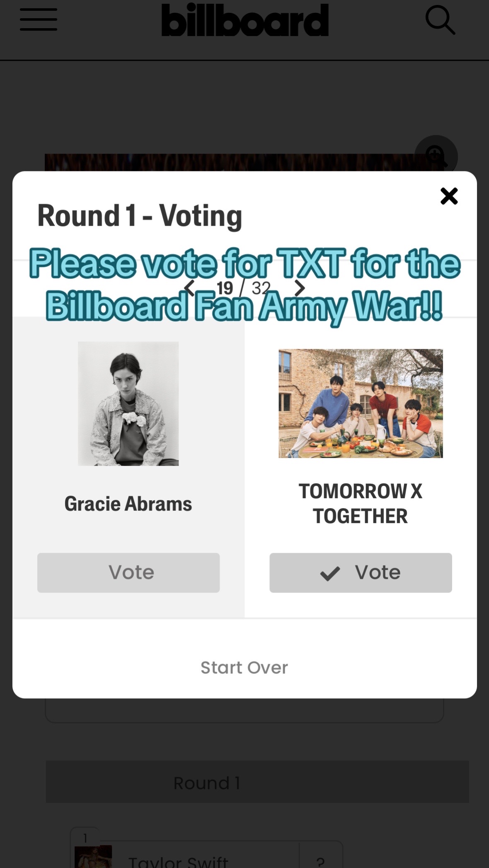Click the Gracie Abrams name label
This screenshot has height=868, width=489.
(128, 504)
